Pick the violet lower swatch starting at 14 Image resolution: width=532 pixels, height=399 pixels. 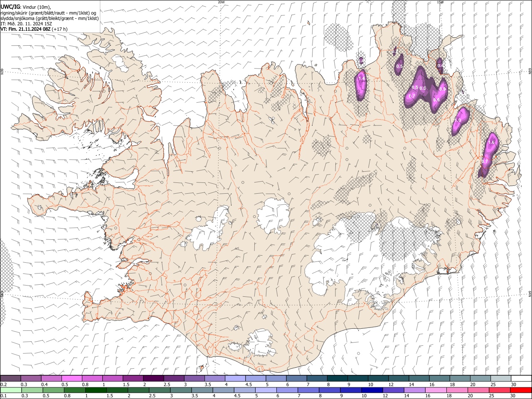pos(414,390)
